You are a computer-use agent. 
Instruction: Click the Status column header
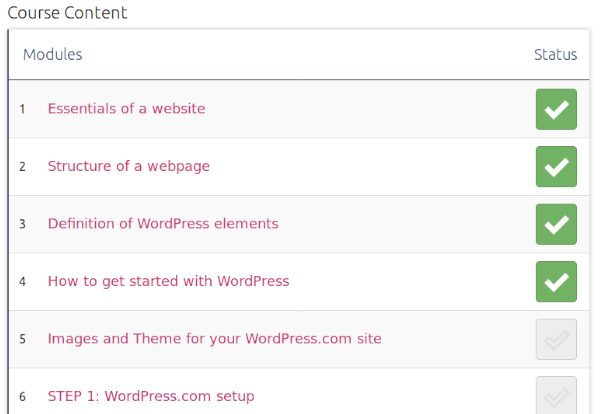click(555, 55)
